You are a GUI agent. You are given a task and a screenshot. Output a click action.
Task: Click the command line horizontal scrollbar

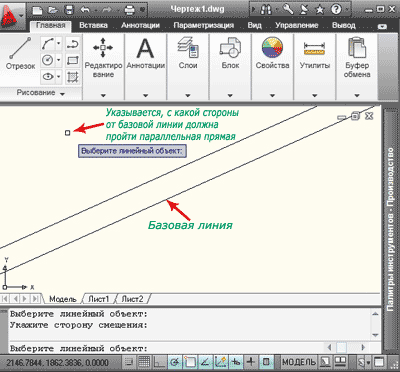pos(347,348)
